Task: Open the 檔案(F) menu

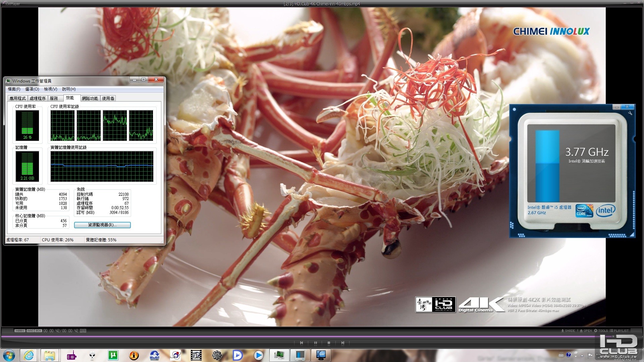Action: tap(14, 89)
